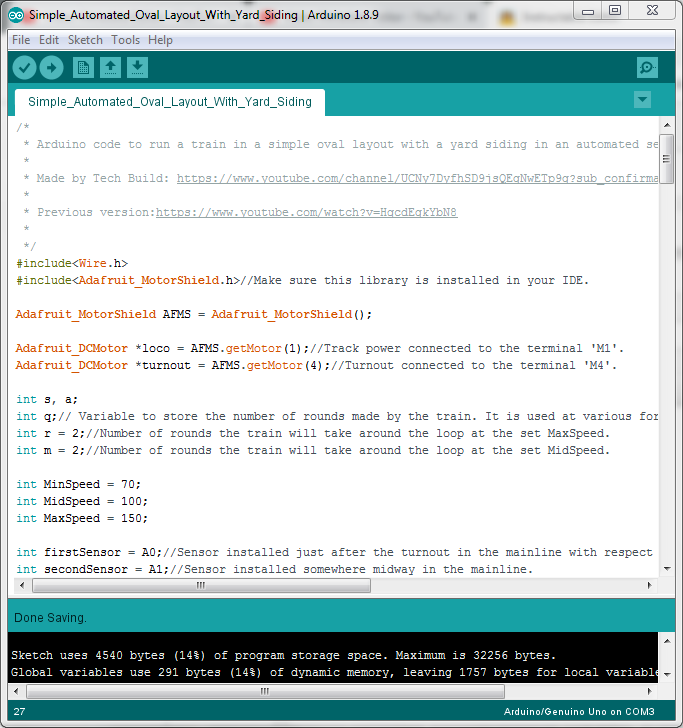This screenshot has height=728, width=683.
Task: Minimize the Arduino IDE window
Action: coord(588,11)
